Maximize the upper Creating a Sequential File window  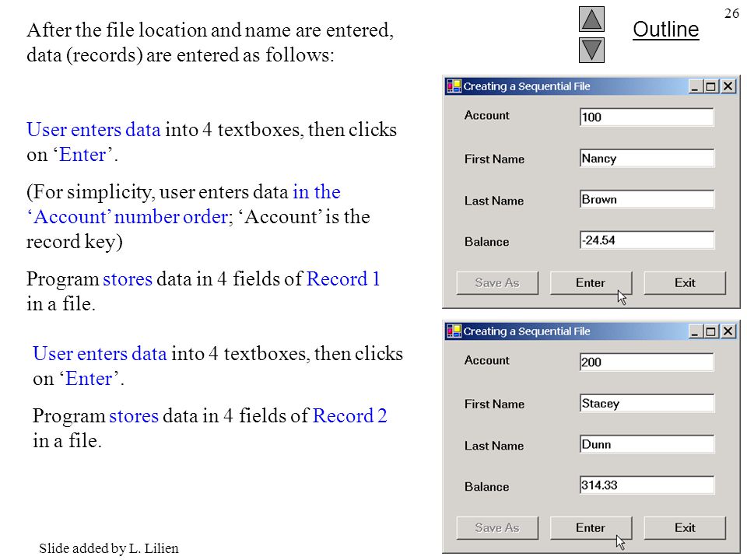[710, 86]
